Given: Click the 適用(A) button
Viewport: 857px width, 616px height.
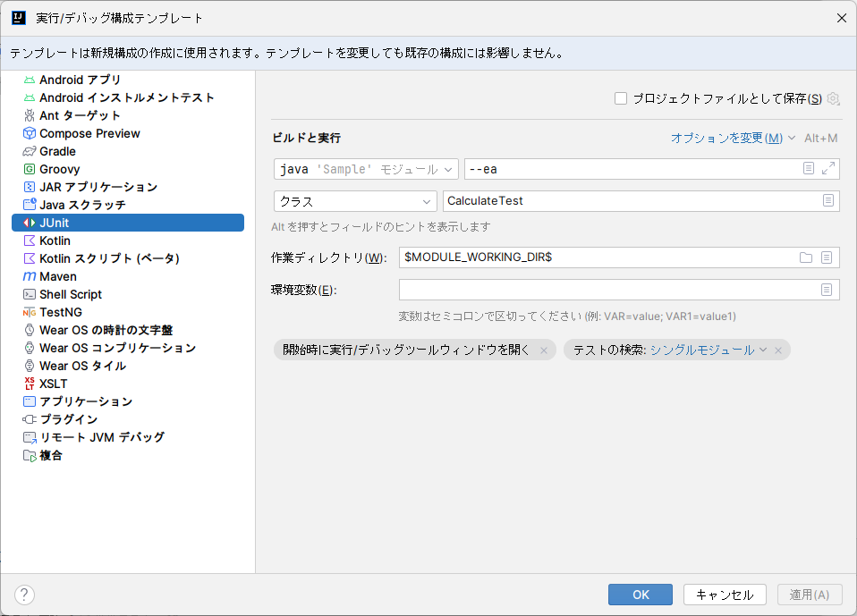Looking at the screenshot, I should click(x=810, y=595).
